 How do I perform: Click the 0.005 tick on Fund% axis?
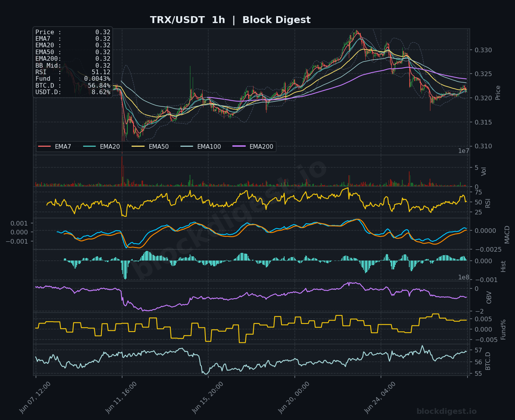click(x=483, y=319)
